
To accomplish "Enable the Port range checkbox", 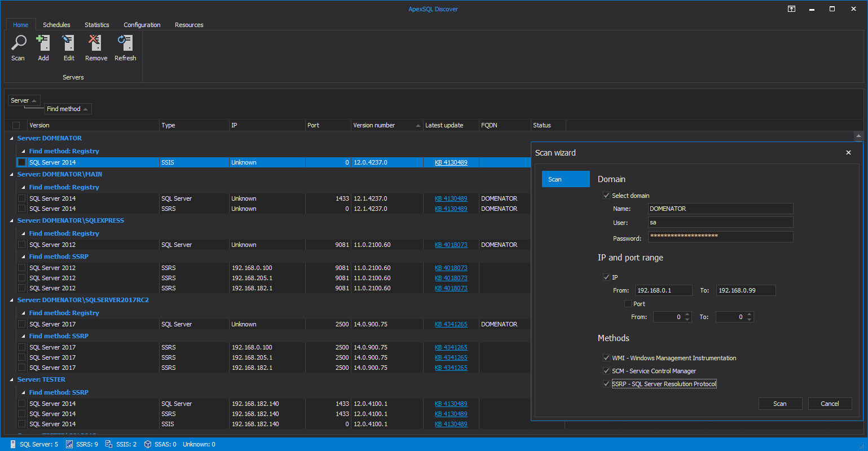I will pos(628,304).
